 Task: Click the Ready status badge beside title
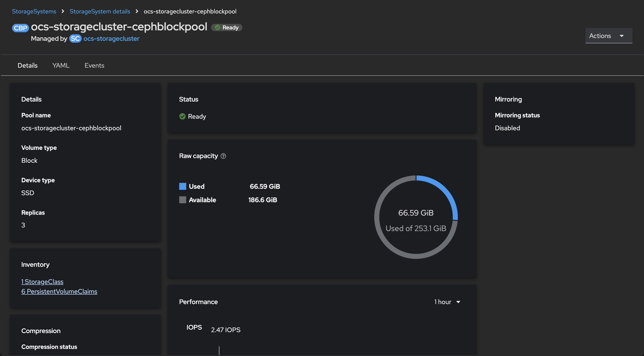pos(227,27)
